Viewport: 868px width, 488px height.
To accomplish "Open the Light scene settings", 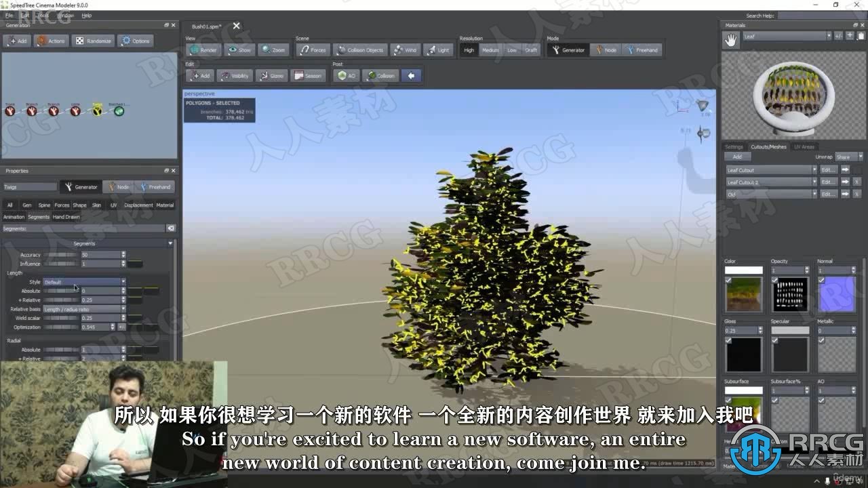I will [438, 50].
